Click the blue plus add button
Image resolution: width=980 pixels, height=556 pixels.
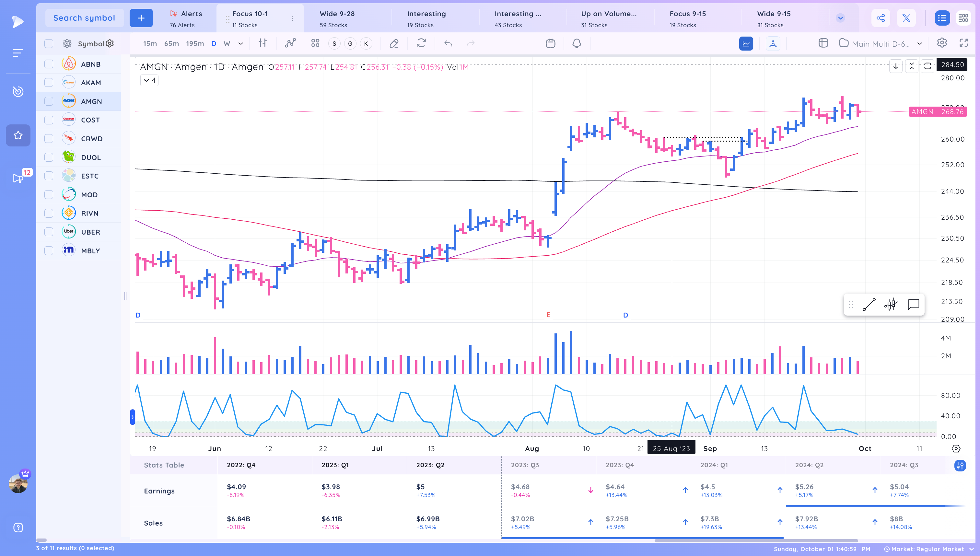tap(141, 18)
